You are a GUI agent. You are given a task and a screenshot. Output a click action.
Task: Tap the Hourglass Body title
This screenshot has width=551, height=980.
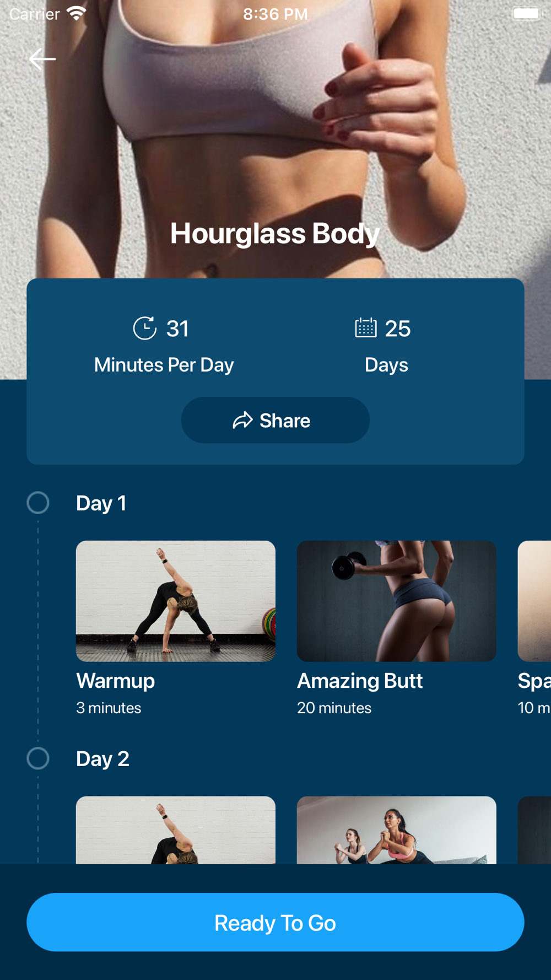click(275, 233)
